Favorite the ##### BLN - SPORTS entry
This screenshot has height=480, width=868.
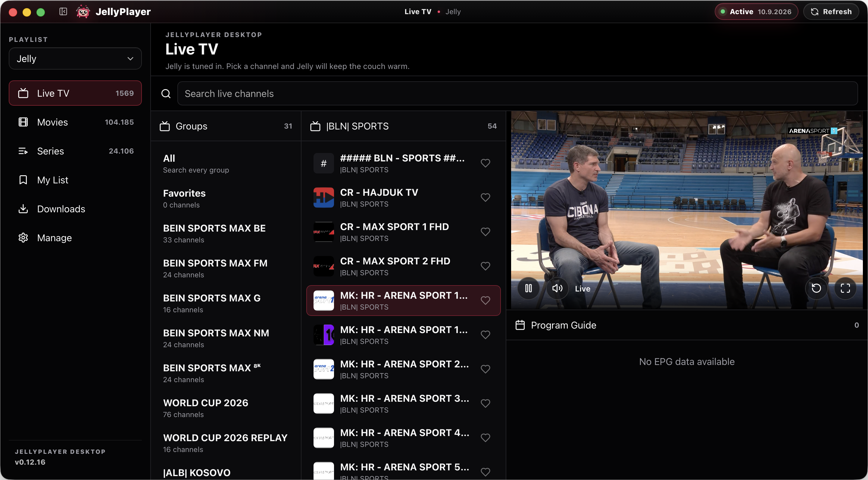click(x=485, y=163)
